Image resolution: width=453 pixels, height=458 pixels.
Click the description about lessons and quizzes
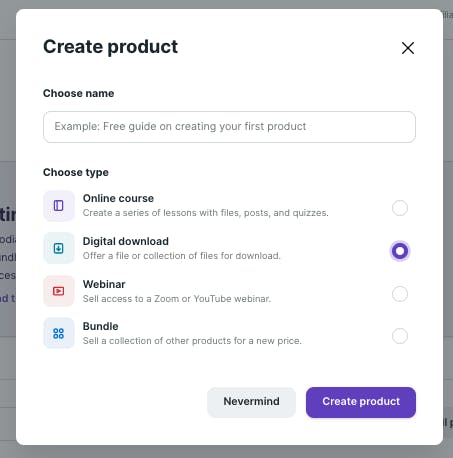pos(206,213)
